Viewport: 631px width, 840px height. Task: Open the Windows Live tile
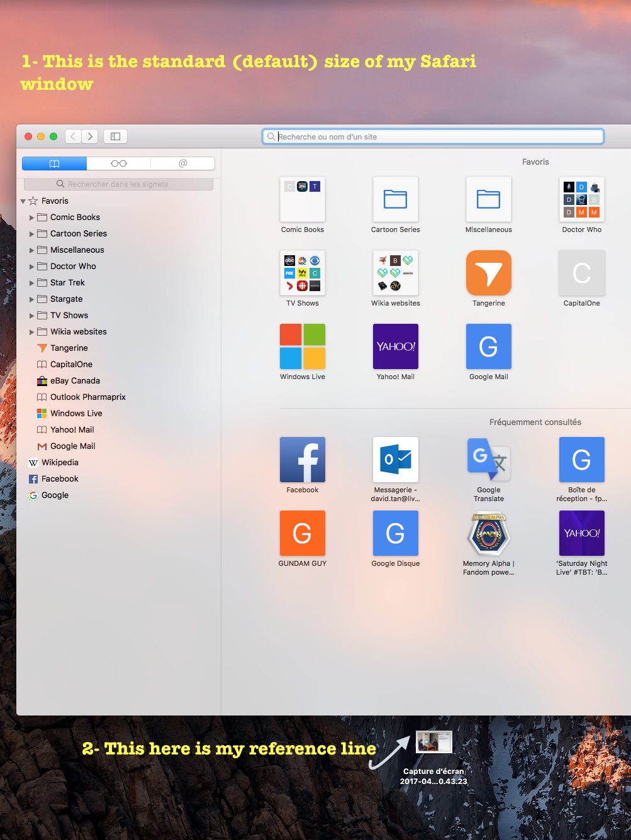point(303,346)
